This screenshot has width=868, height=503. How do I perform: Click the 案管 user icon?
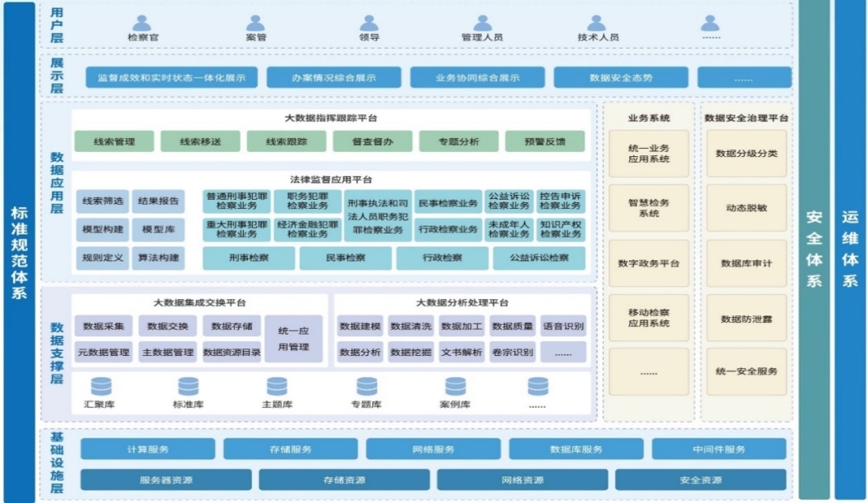pyautogui.click(x=256, y=23)
